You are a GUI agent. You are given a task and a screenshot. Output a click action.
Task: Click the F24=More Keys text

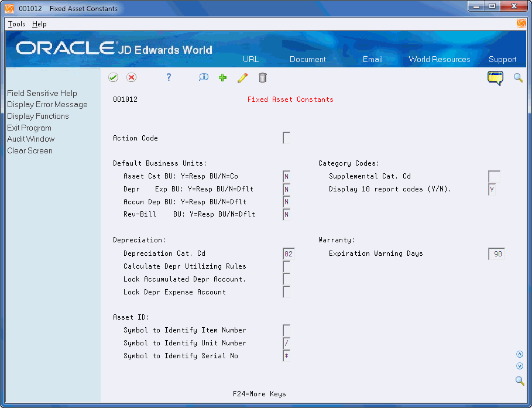259,394
